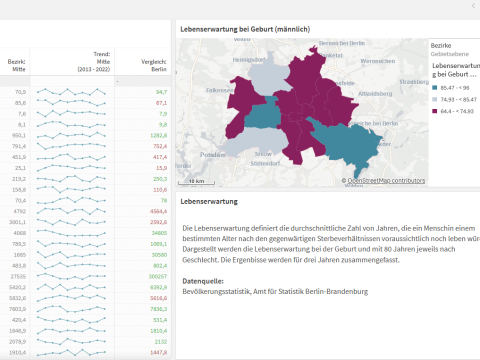This screenshot has height=360, width=480.
Task: Click the light gray 74.93 - <85.47 legend swatch
Action: 434,99
